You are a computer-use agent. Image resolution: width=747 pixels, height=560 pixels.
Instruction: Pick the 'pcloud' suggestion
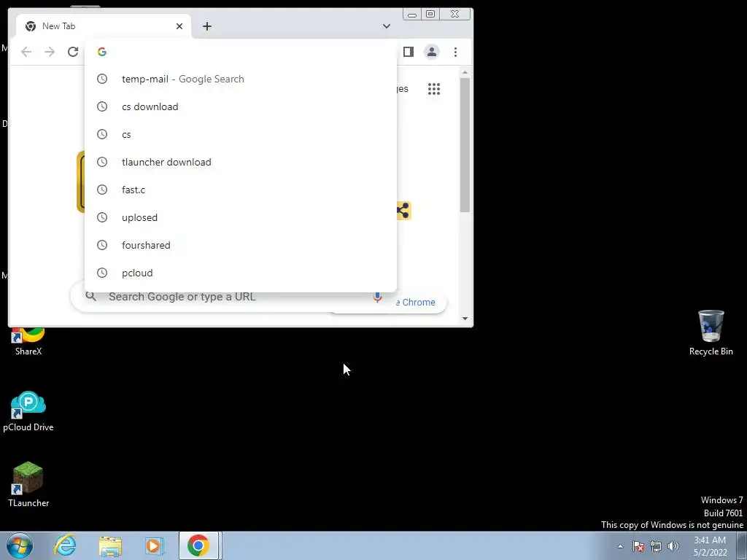241,273
